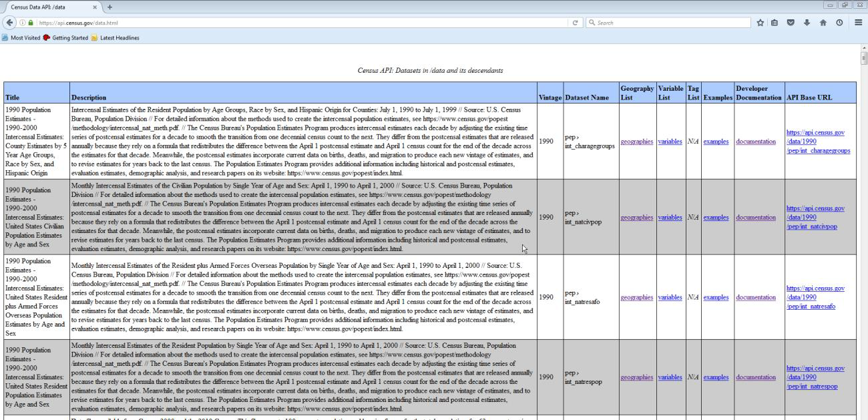The image size is (868, 420).
Task: Open the Most Visited bookmarks folder
Action: [21, 37]
